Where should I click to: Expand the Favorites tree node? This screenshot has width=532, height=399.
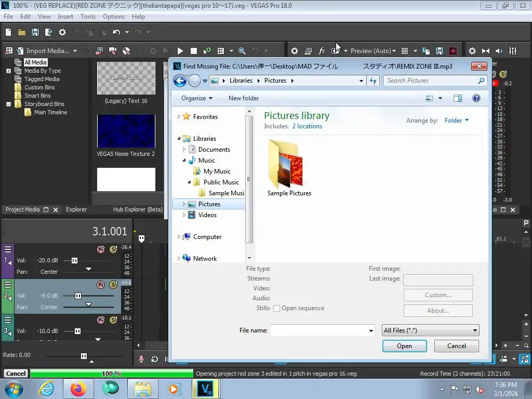pos(179,117)
